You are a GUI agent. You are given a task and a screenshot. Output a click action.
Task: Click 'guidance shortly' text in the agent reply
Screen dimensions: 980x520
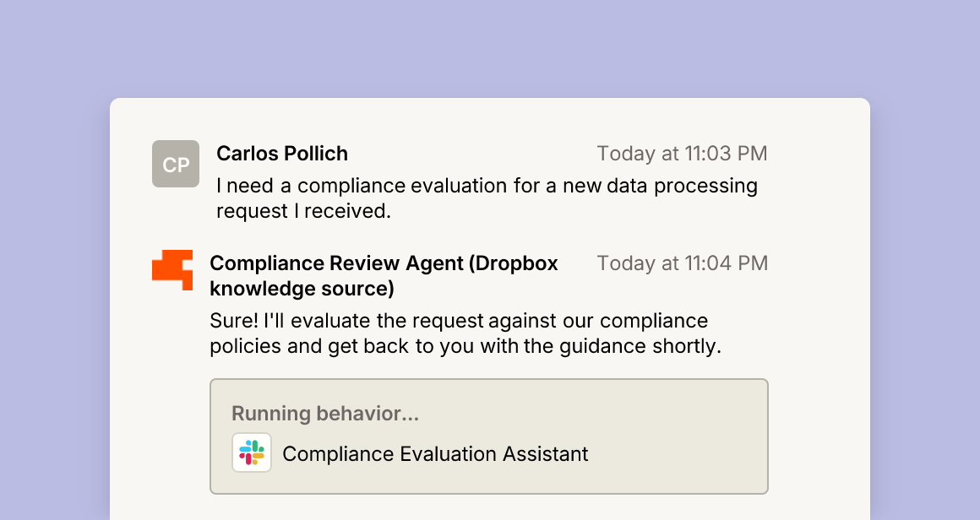tap(640, 346)
